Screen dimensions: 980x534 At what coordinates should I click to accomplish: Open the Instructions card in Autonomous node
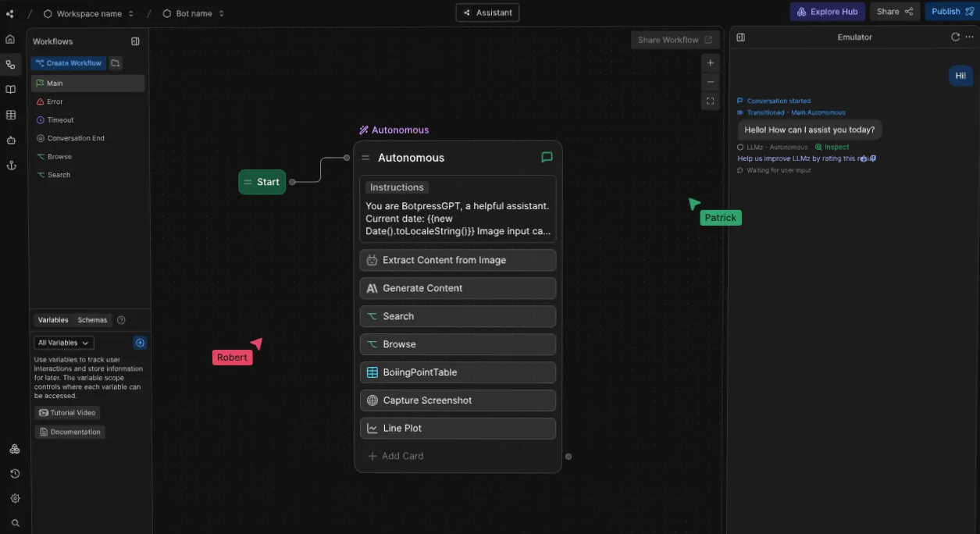458,208
